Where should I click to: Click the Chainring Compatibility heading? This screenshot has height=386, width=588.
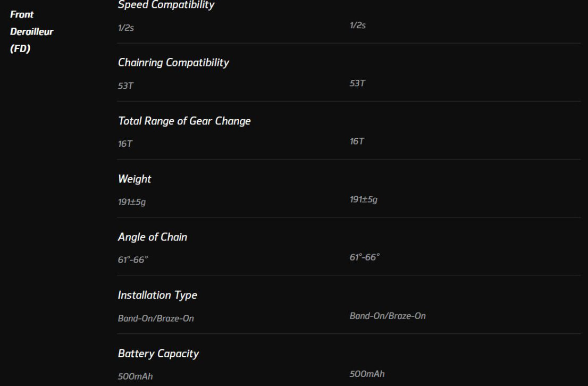click(x=173, y=63)
